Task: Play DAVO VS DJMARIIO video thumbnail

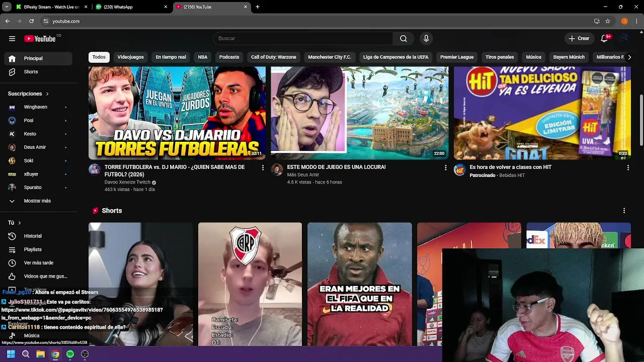Action: pyautogui.click(x=177, y=113)
